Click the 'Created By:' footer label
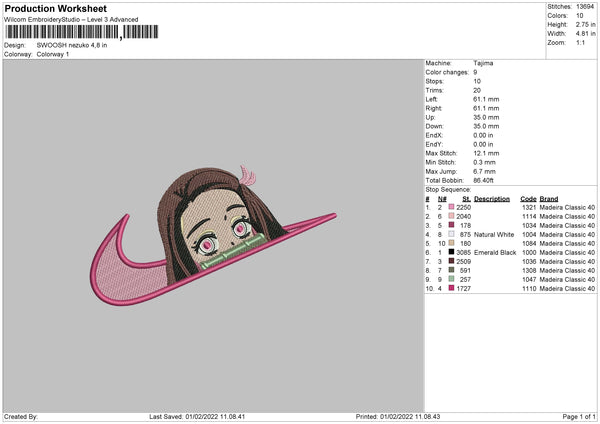 click(x=21, y=416)
